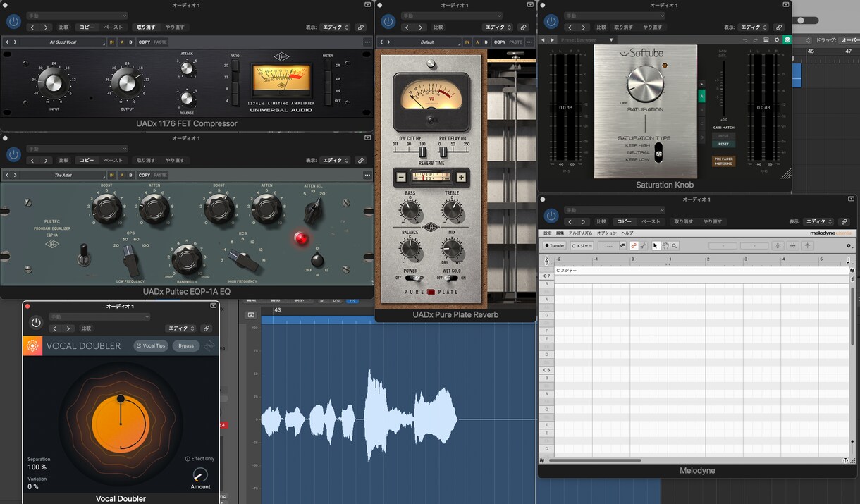860x504 pixels.
Task: Open Vocal Tips link in Vocal Doubler
Action: coord(151,345)
